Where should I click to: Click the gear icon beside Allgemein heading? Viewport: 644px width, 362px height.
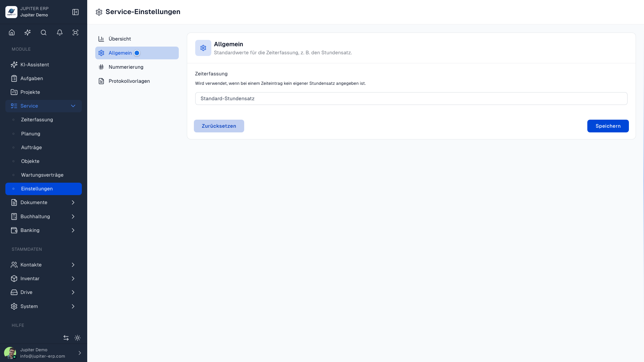coord(203,48)
